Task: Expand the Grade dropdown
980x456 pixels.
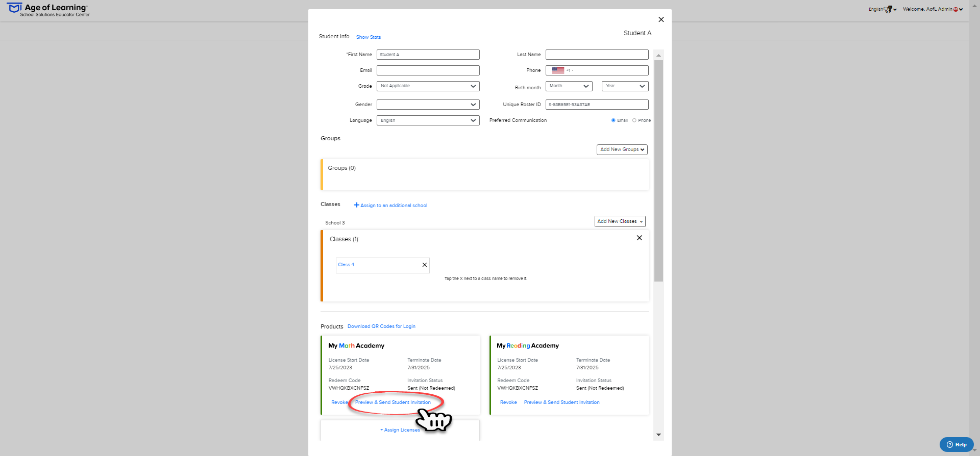Action: pyautogui.click(x=428, y=86)
